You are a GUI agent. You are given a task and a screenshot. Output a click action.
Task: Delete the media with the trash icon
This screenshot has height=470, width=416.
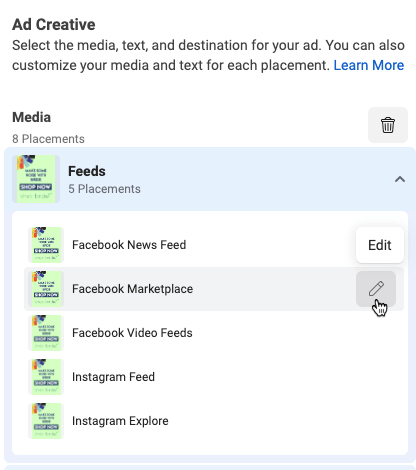pyautogui.click(x=388, y=125)
